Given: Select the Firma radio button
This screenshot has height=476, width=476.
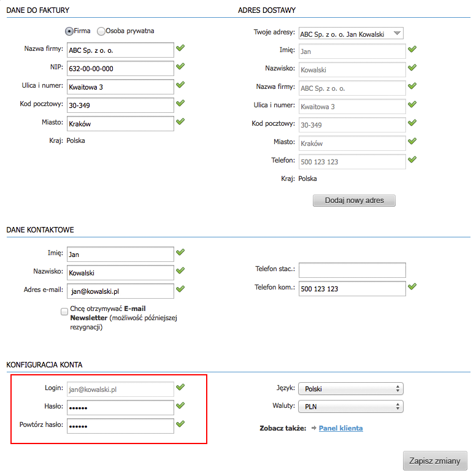Looking at the screenshot, I should [69, 31].
